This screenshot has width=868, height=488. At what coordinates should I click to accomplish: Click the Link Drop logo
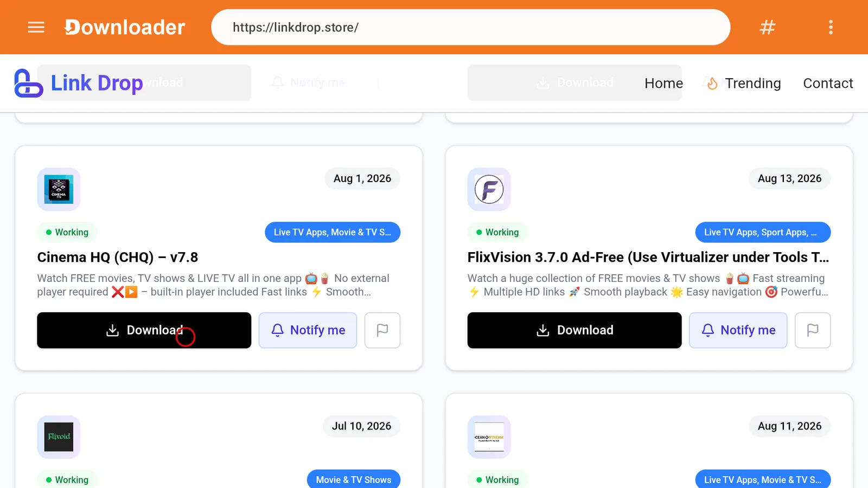click(x=79, y=83)
